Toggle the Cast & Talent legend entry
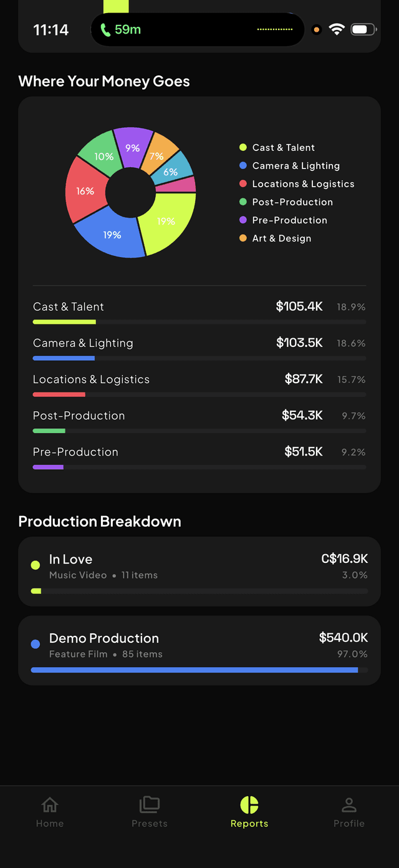Viewport: 399px width, 868px height. pos(277,147)
